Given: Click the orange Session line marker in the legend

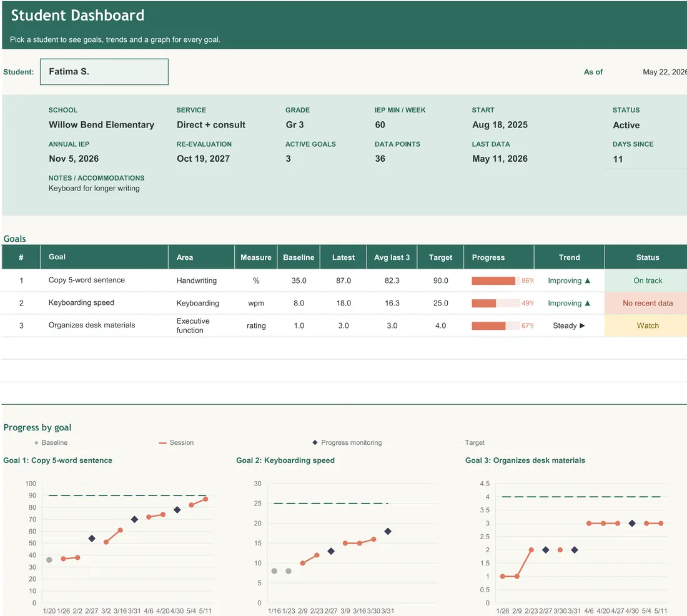Looking at the screenshot, I should [x=162, y=443].
